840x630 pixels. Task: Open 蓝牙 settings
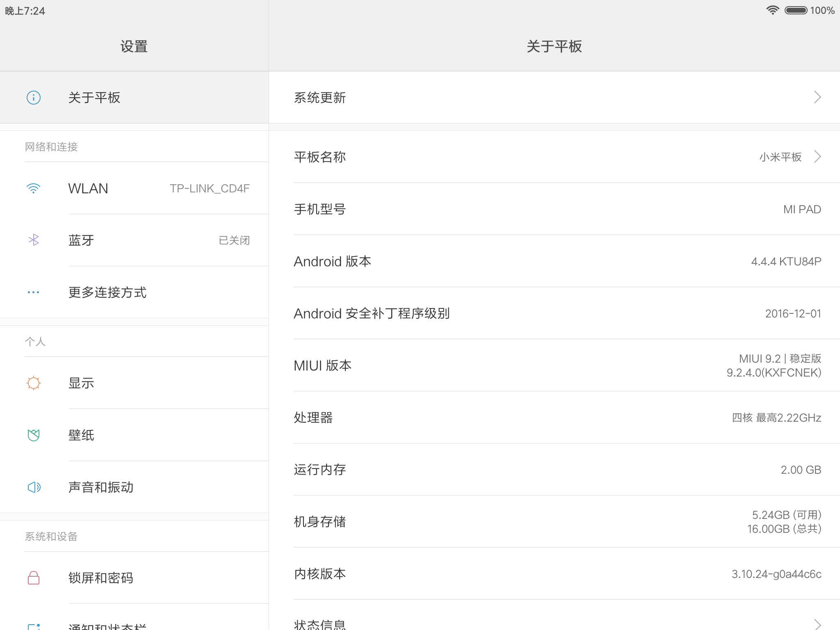click(x=135, y=240)
